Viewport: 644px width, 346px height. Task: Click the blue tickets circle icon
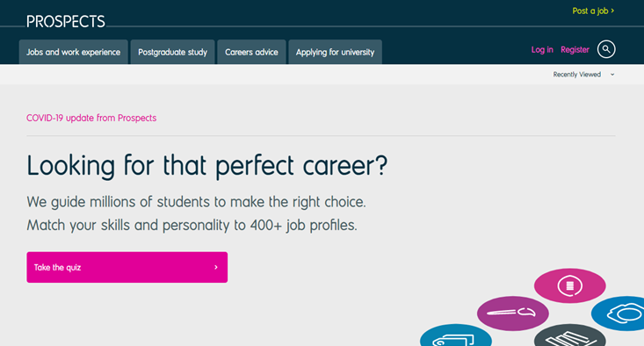(x=456, y=335)
